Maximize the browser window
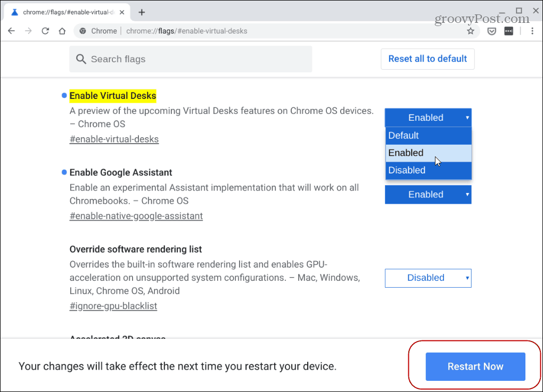Viewport: 543px width, 392px height. (519, 11)
